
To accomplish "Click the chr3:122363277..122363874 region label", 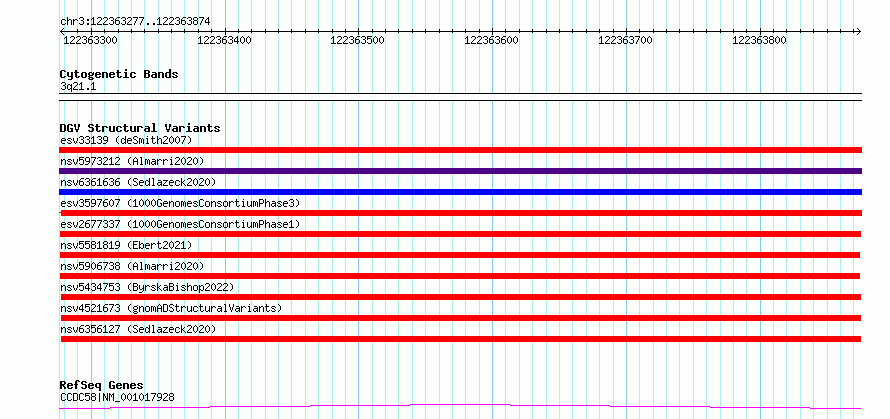I will click(x=135, y=22).
